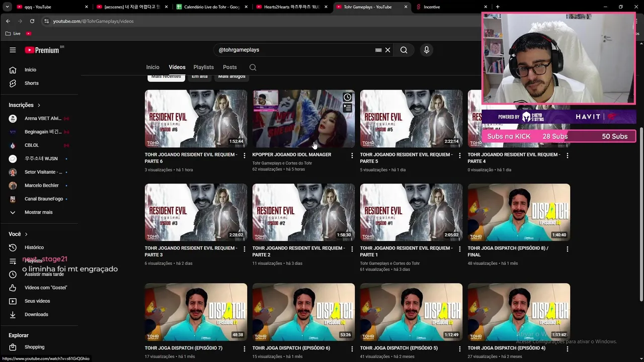Clear the search box with X icon
This screenshot has height=362, width=644.
[388, 50]
